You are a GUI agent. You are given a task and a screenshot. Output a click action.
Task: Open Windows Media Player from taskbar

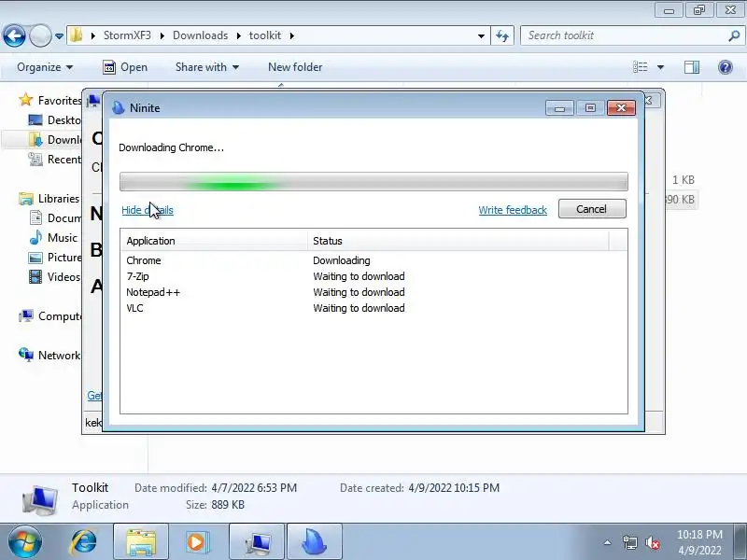[197, 541]
